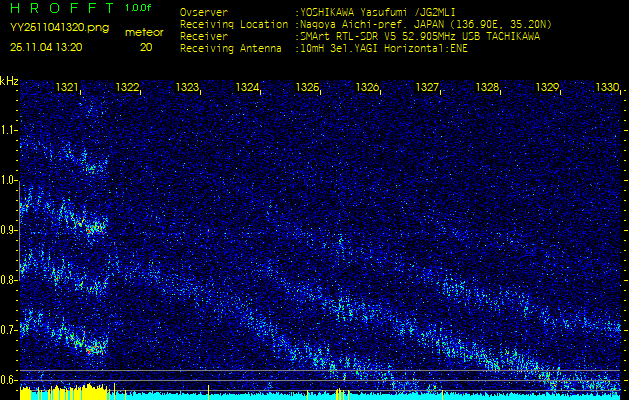Pick the 1328 time marker
The height and width of the screenshot is (400, 629).
pyautogui.click(x=487, y=88)
